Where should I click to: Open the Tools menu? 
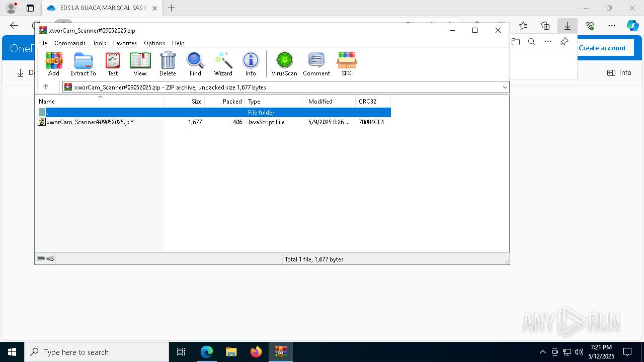click(99, 43)
